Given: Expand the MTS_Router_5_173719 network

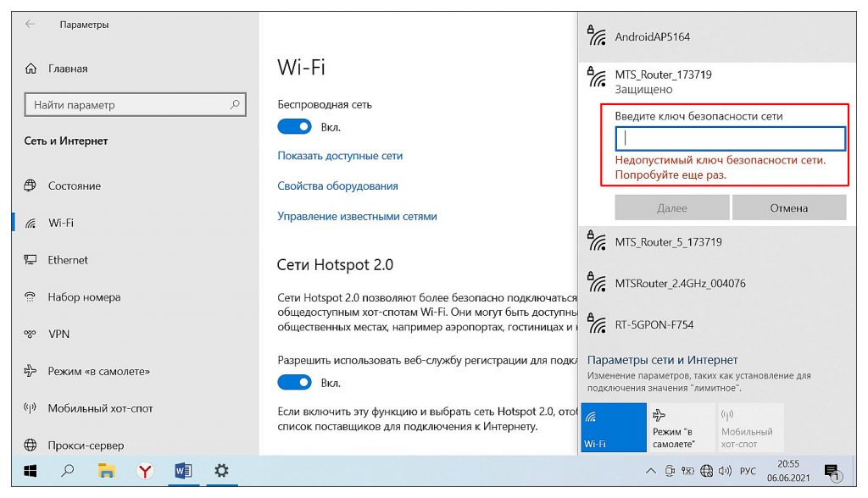Looking at the screenshot, I should click(668, 242).
